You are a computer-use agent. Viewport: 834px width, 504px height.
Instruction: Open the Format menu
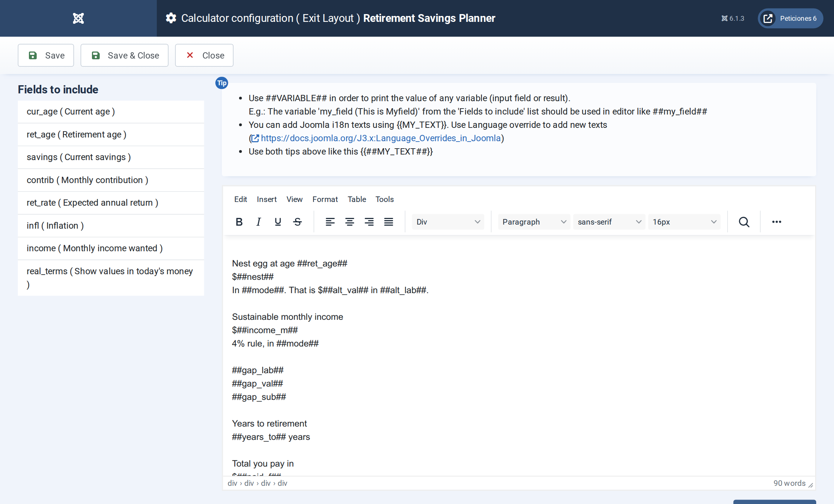(325, 199)
